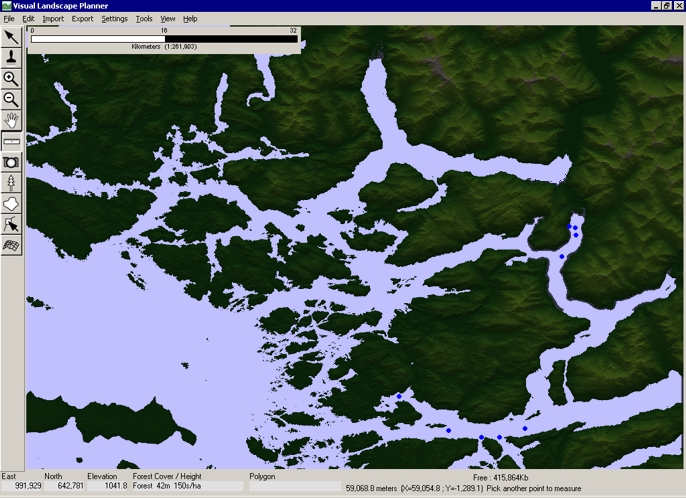686x498 pixels.
Task: Click the perspective grid tool
Action: click(x=11, y=245)
